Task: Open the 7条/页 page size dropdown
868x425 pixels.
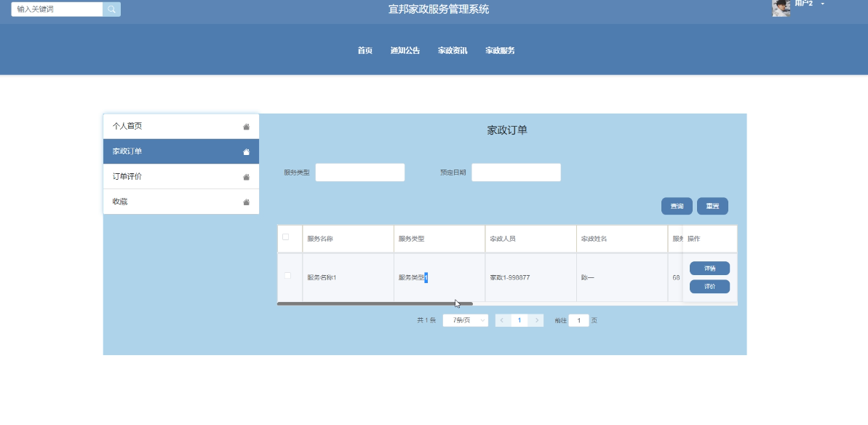Action: [x=466, y=320]
